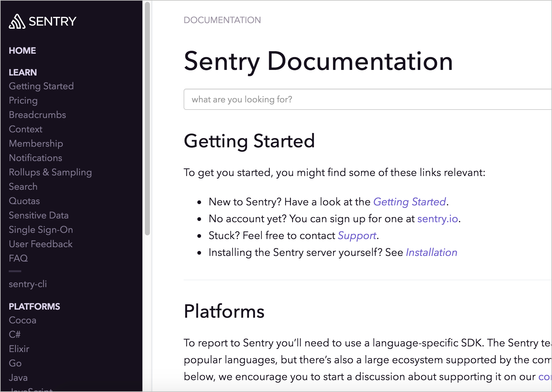Screen dimensions: 552x392
Task: Open the Go platform docs
Action: [x=15, y=363]
